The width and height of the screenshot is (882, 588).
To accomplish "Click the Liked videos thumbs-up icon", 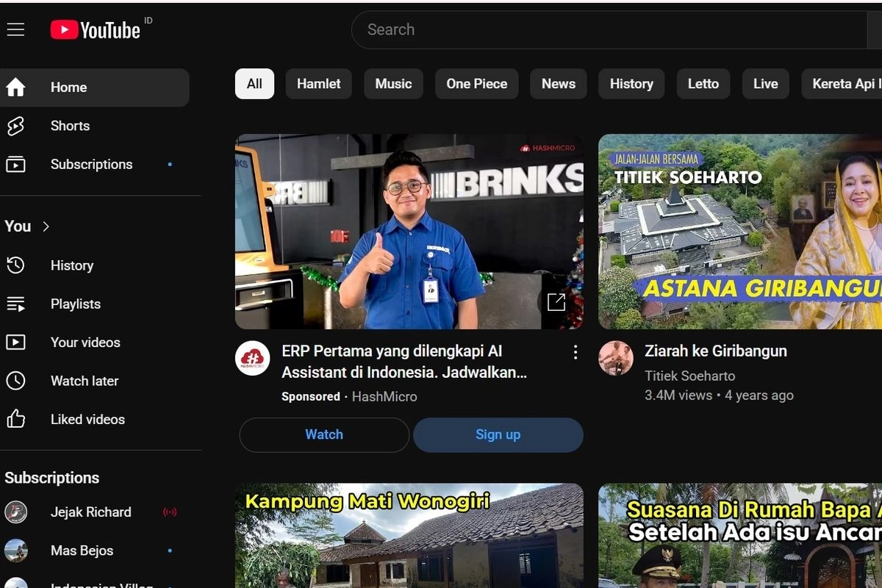I will (15, 419).
